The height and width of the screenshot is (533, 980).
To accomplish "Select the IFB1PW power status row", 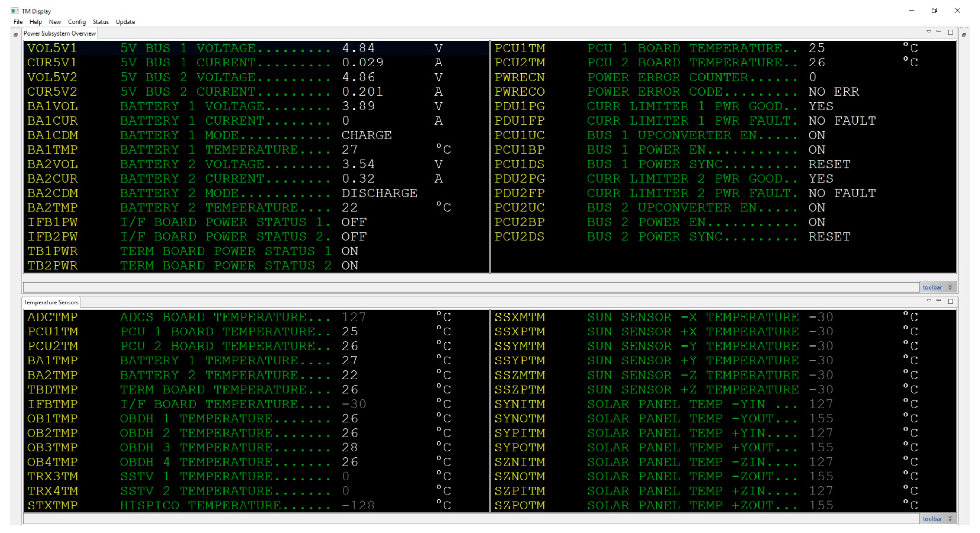I will 257,222.
